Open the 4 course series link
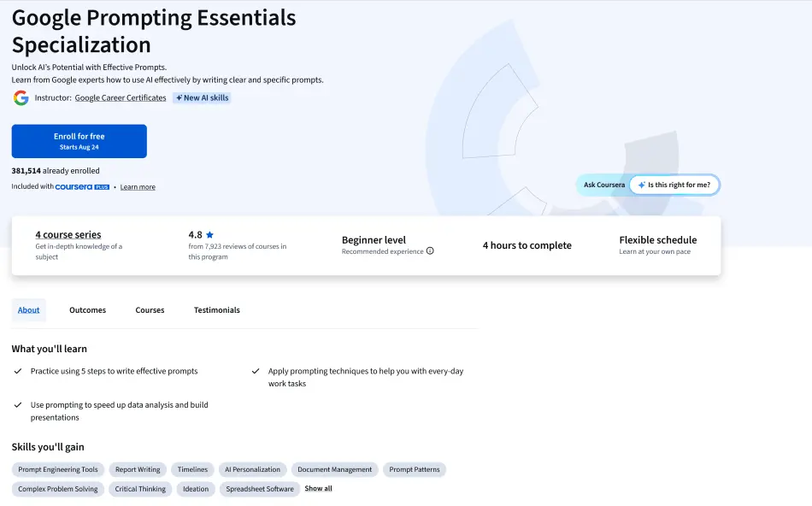The height and width of the screenshot is (506, 812). [68, 234]
